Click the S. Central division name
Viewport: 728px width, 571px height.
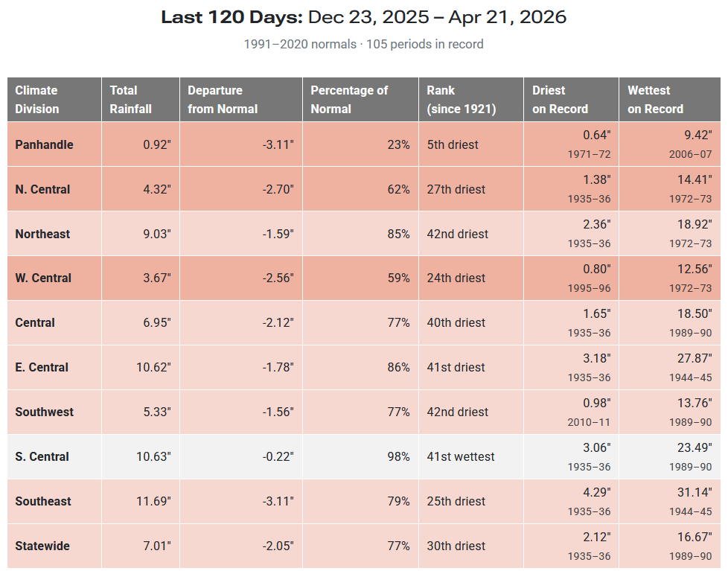42,457
